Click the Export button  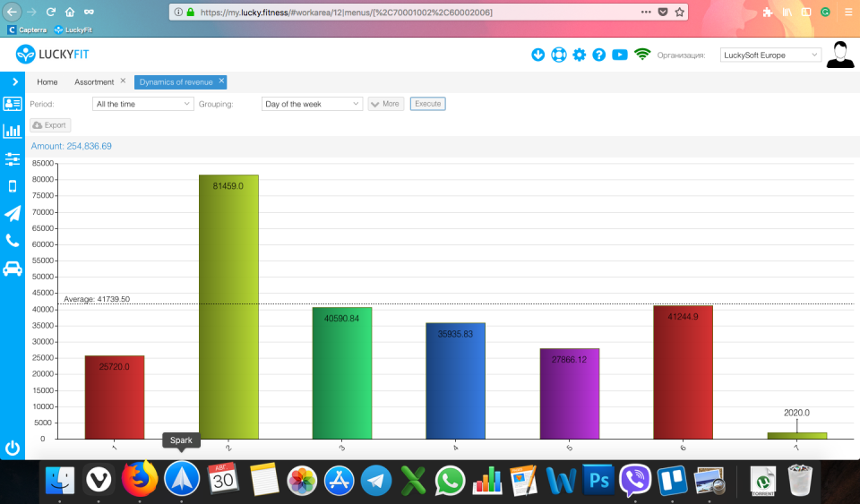coord(50,125)
